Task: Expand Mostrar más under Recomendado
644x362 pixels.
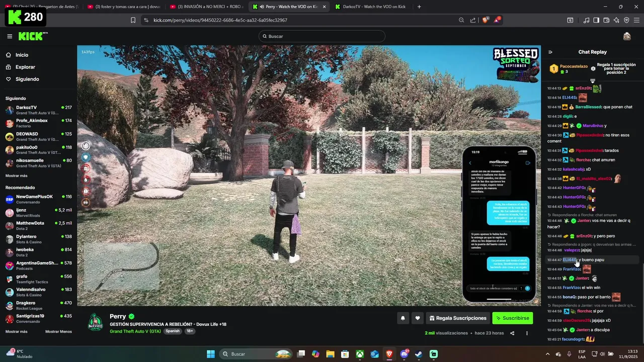Action: (17, 332)
